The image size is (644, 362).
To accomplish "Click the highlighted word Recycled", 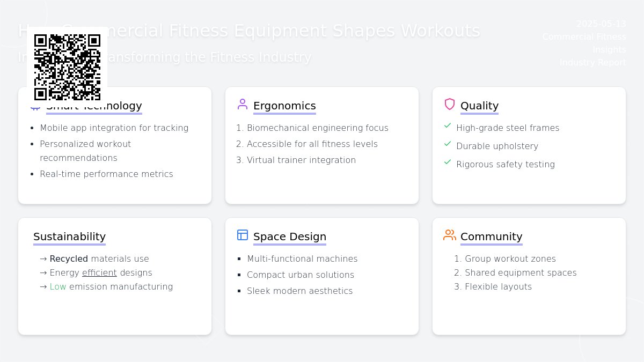I will pyautogui.click(x=69, y=259).
